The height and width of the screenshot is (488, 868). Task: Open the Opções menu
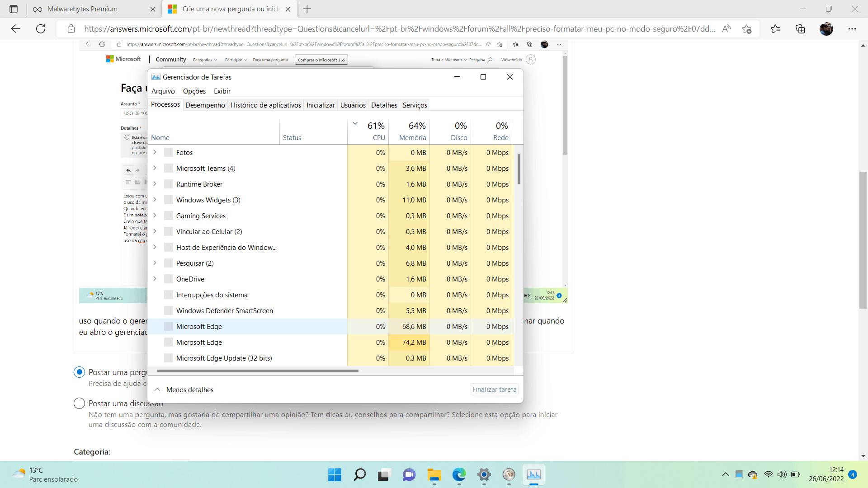194,91
